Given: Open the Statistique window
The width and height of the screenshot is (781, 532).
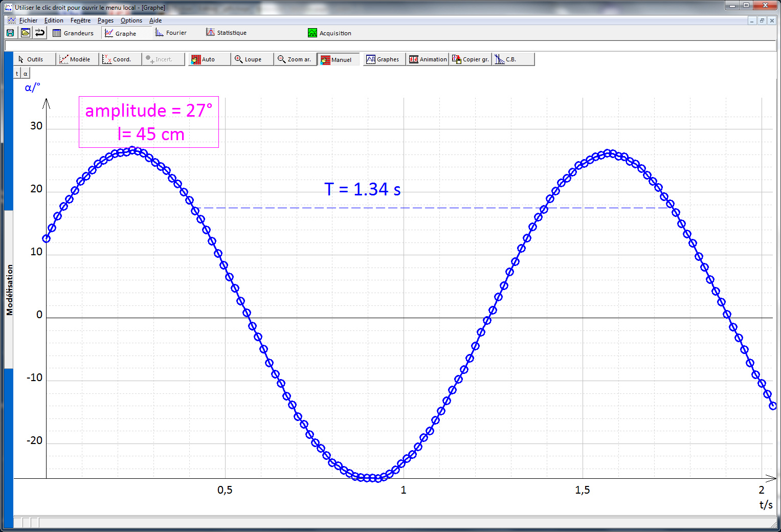Looking at the screenshot, I should pos(226,33).
